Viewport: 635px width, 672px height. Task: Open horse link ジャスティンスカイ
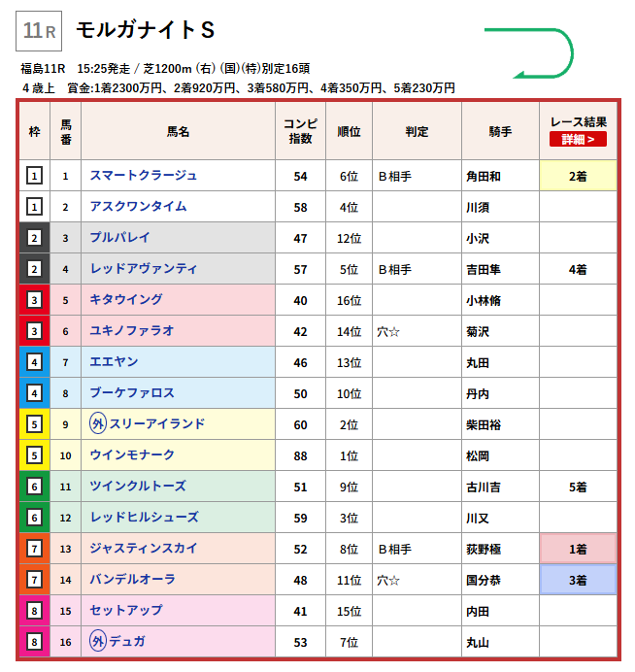click(143, 548)
